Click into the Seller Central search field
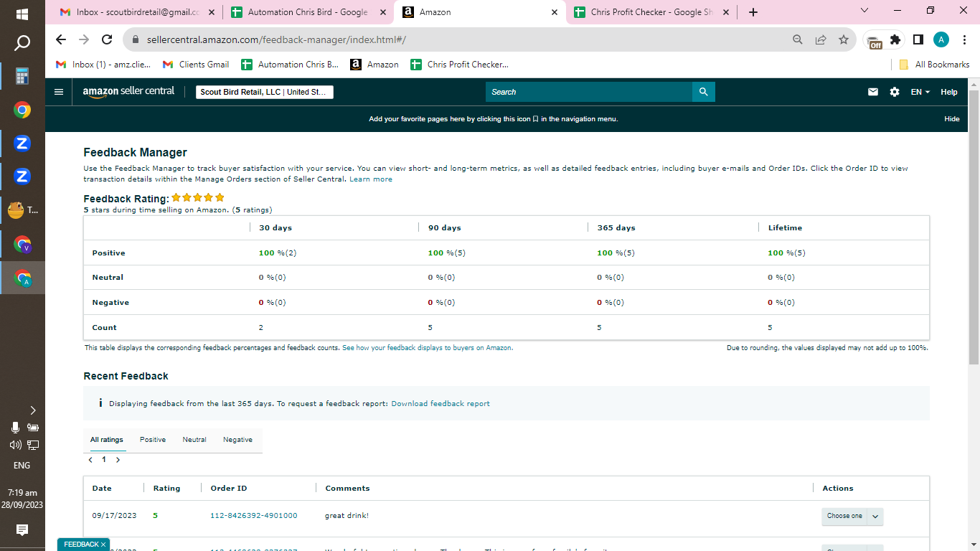Image resolution: width=980 pixels, height=551 pixels. pos(589,92)
